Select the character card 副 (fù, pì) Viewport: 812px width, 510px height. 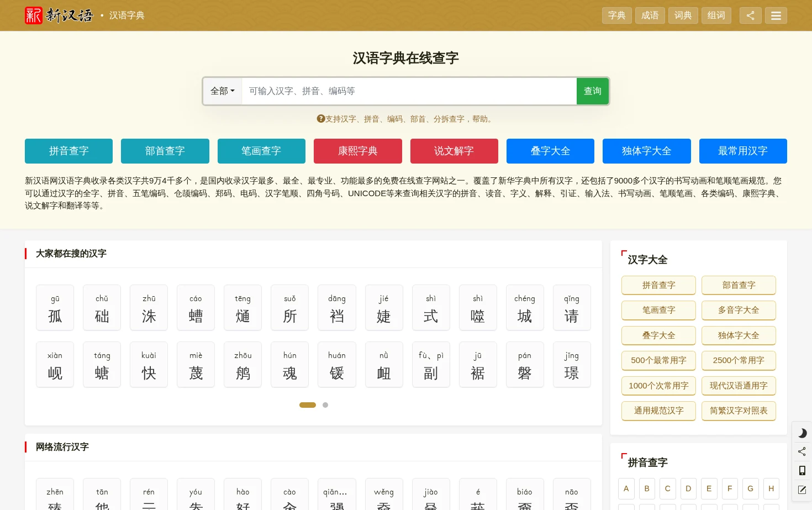(431, 365)
